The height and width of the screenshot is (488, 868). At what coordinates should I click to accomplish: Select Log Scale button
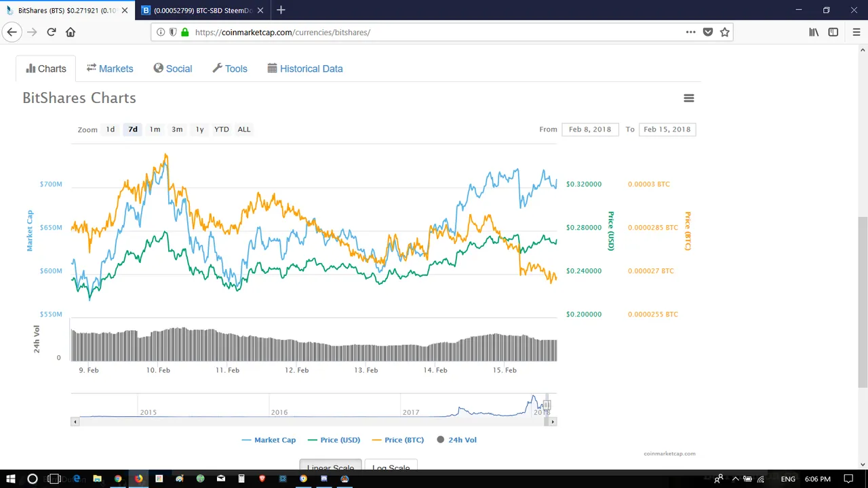coord(391,468)
